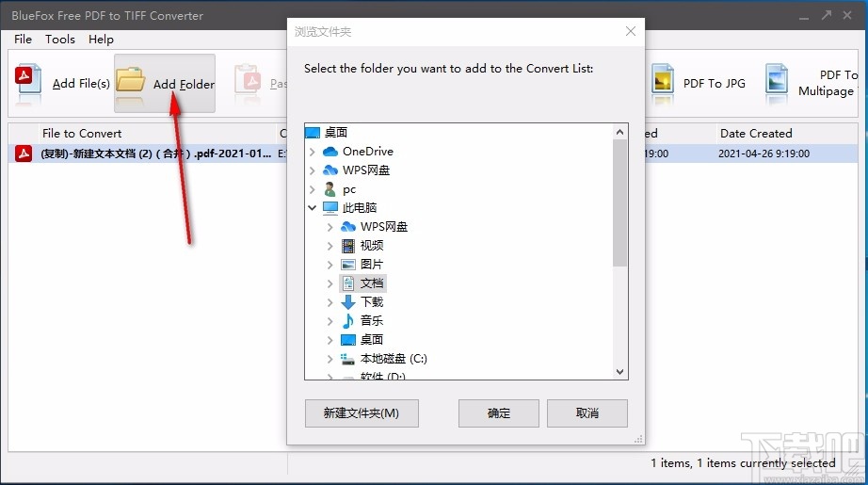
Task: Select the 本地磁盘 (C:) label
Action: pos(394,359)
